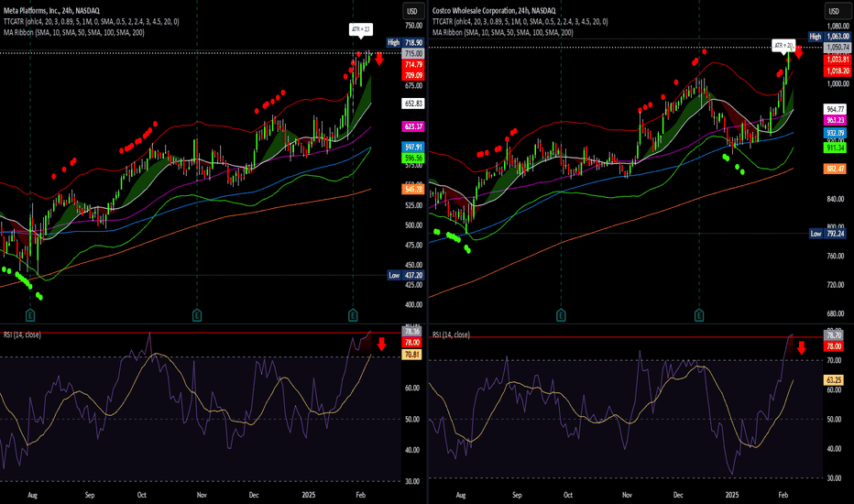
Task: Click the red arrow in Meta RSI pane
Action: pyautogui.click(x=381, y=345)
